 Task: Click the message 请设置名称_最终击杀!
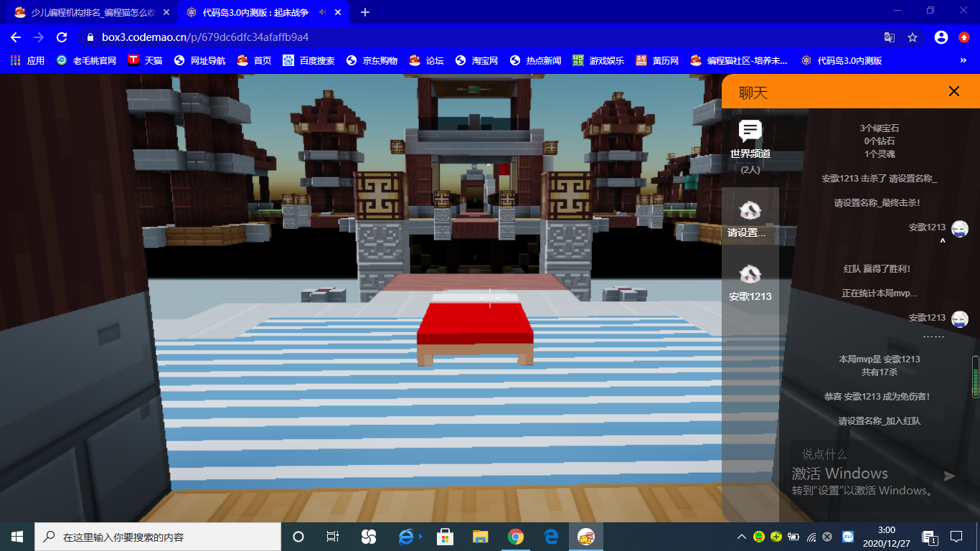pos(877,204)
